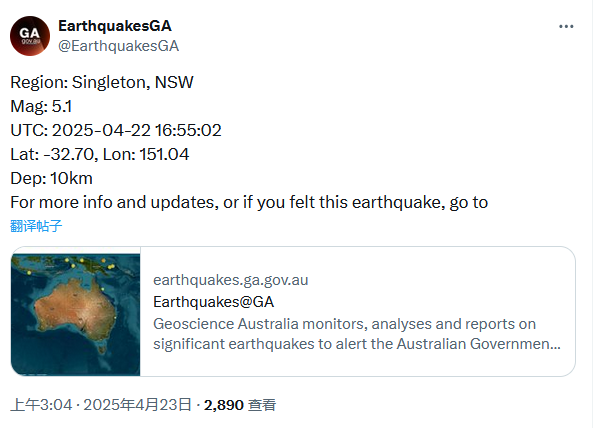Click the 'For more info and updates' sentence
Viewport: 595px width, 428px height.
click(x=249, y=202)
